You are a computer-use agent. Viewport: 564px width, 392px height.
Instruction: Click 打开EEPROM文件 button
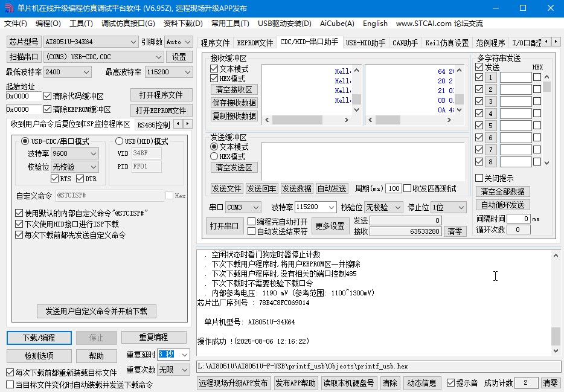pyautogui.click(x=161, y=111)
